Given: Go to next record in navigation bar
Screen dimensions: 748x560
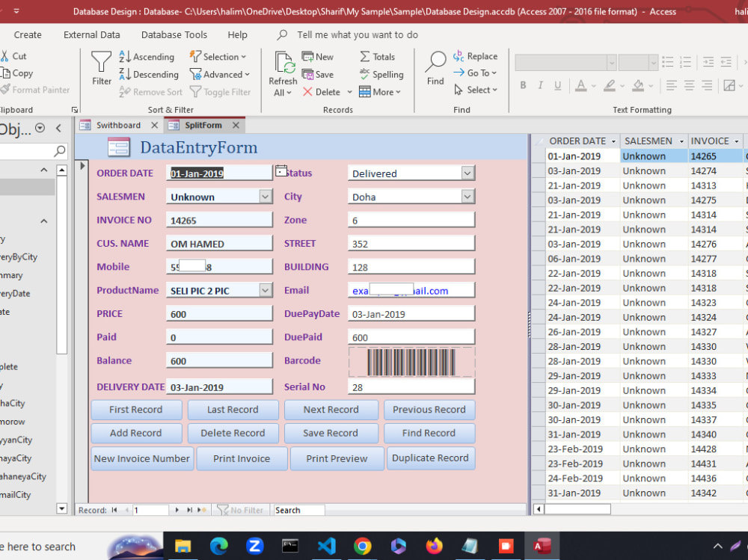Looking at the screenshot, I should (177, 510).
